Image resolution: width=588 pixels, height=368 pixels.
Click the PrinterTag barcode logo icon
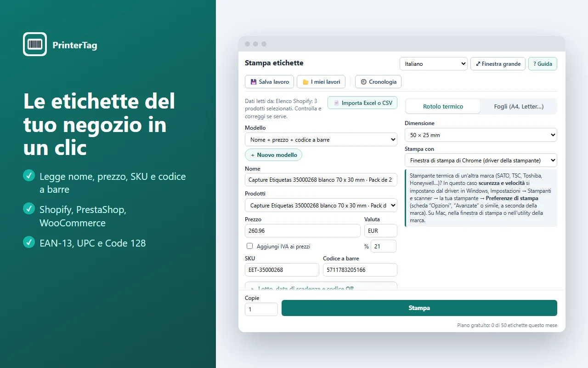pyautogui.click(x=35, y=44)
